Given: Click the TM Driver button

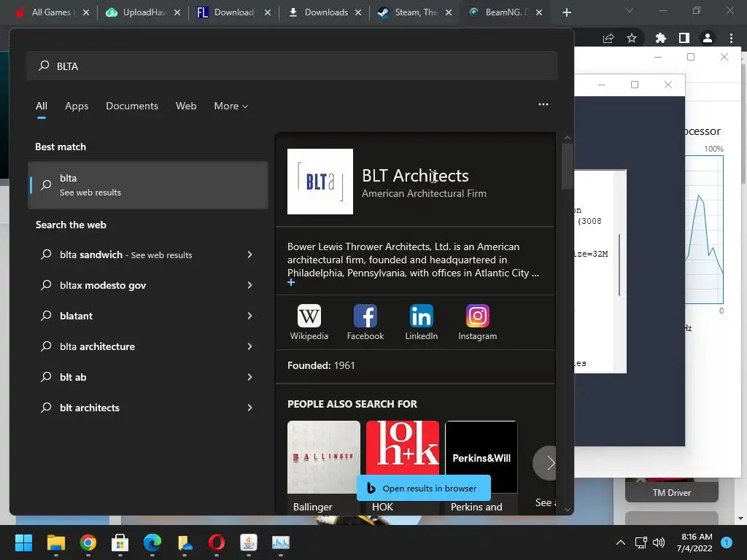Looking at the screenshot, I should point(672,492).
